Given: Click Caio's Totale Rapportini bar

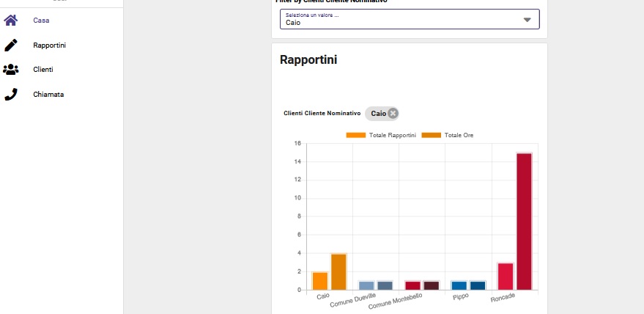Looking at the screenshot, I should 320,281.
